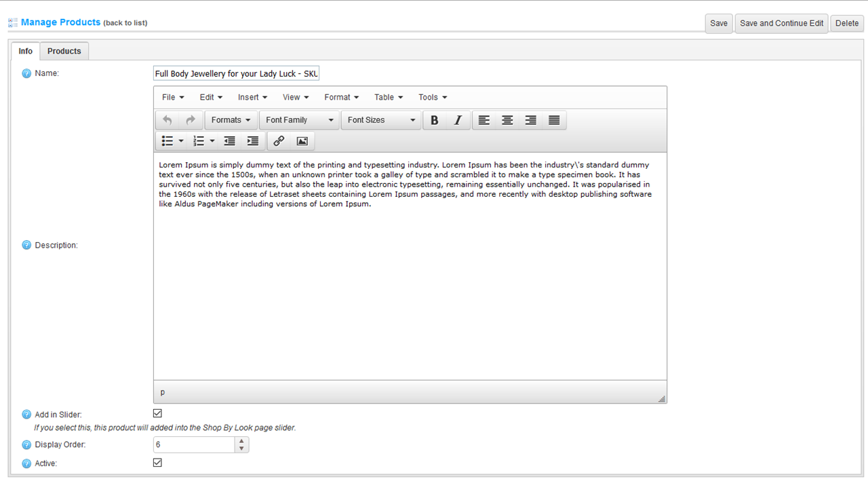
Task: Increase indent of the paragraph
Action: coord(253,141)
